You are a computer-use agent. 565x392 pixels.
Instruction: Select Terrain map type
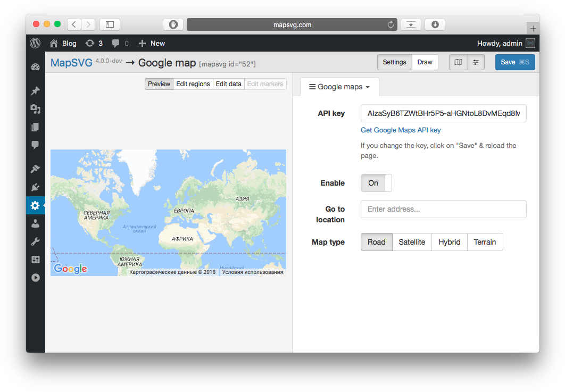point(485,242)
